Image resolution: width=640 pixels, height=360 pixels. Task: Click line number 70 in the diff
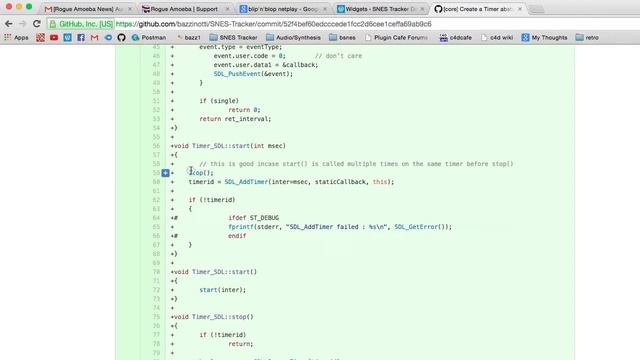[x=156, y=272]
